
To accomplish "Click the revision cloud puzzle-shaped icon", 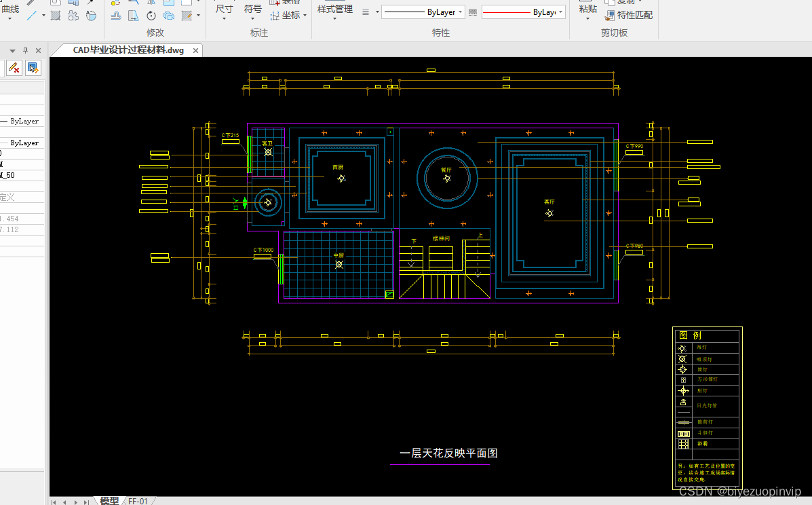I will coord(73,16).
